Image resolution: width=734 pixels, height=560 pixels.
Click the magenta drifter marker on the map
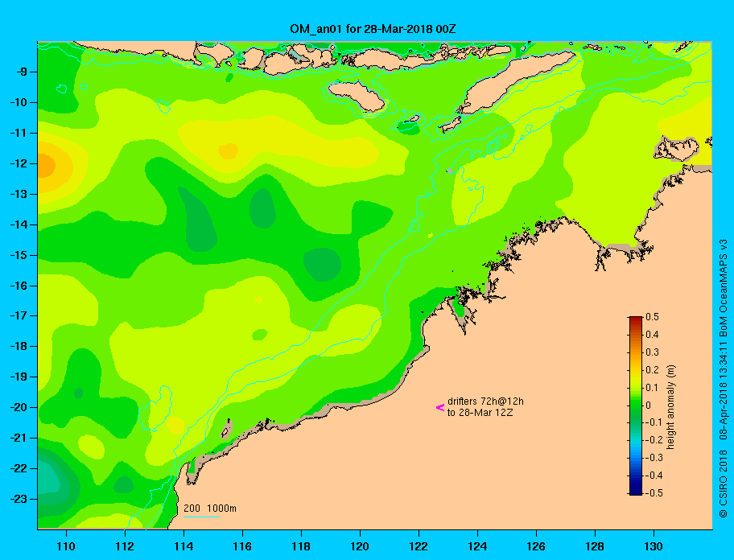pyautogui.click(x=440, y=407)
